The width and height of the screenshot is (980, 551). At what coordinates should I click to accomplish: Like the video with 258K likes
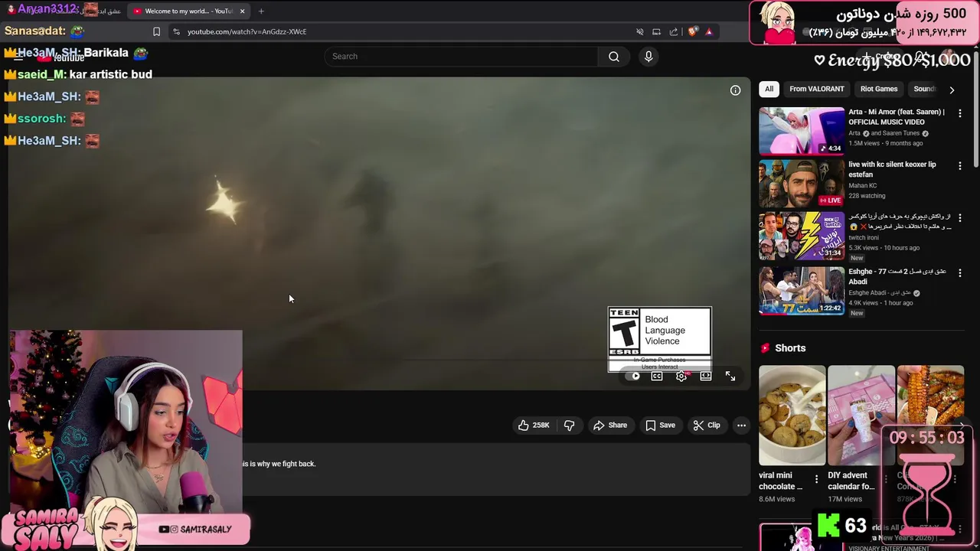tap(534, 425)
